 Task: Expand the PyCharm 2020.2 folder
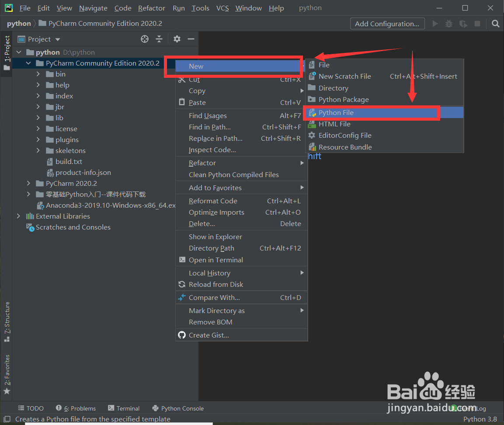28,183
